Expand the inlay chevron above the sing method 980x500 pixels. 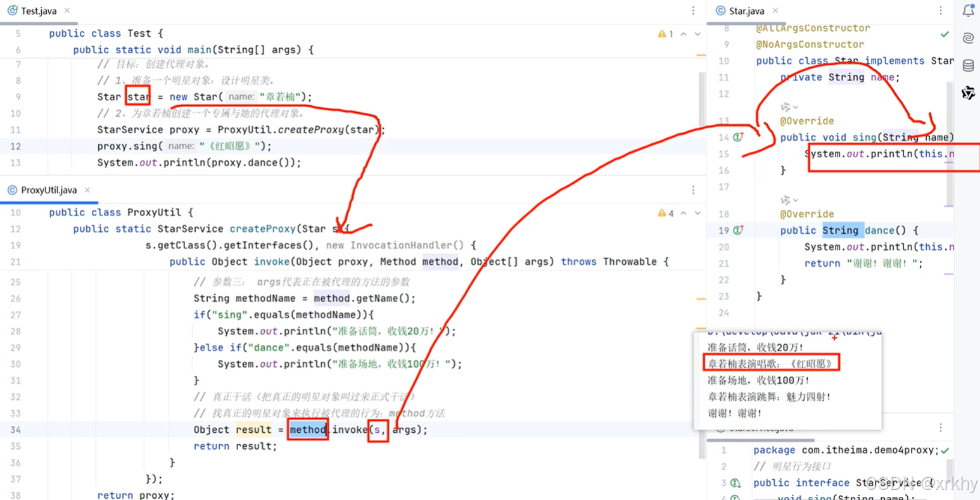(796, 108)
